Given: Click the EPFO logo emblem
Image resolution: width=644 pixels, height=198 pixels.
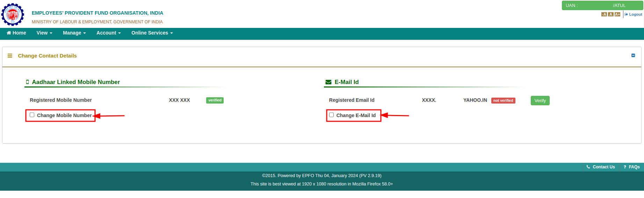Looking at the screenshot, I should click(x=13, y=14).
